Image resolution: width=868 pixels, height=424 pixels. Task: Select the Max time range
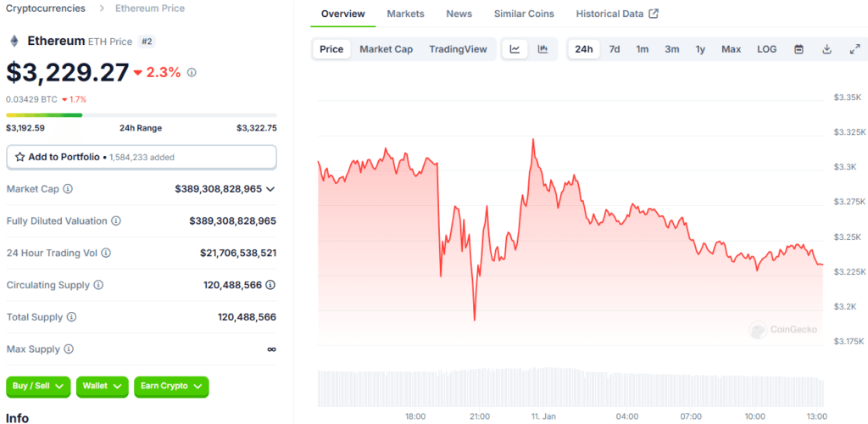732,49
